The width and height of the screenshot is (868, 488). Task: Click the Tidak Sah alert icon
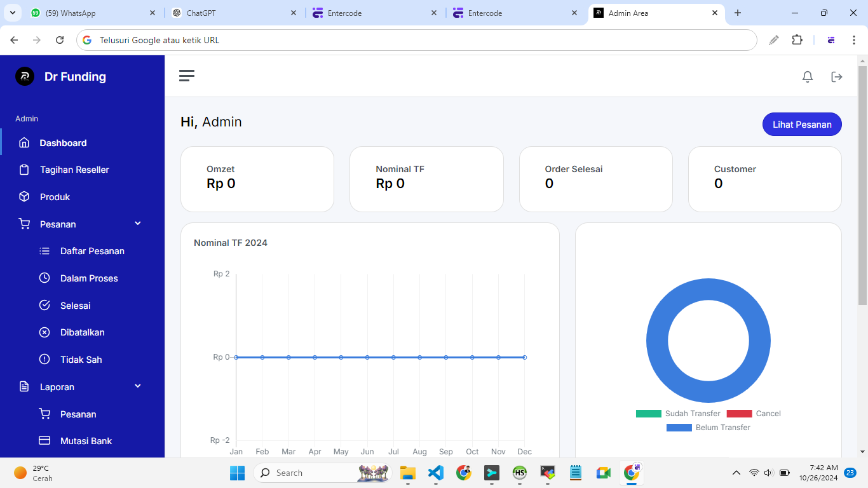44,359
